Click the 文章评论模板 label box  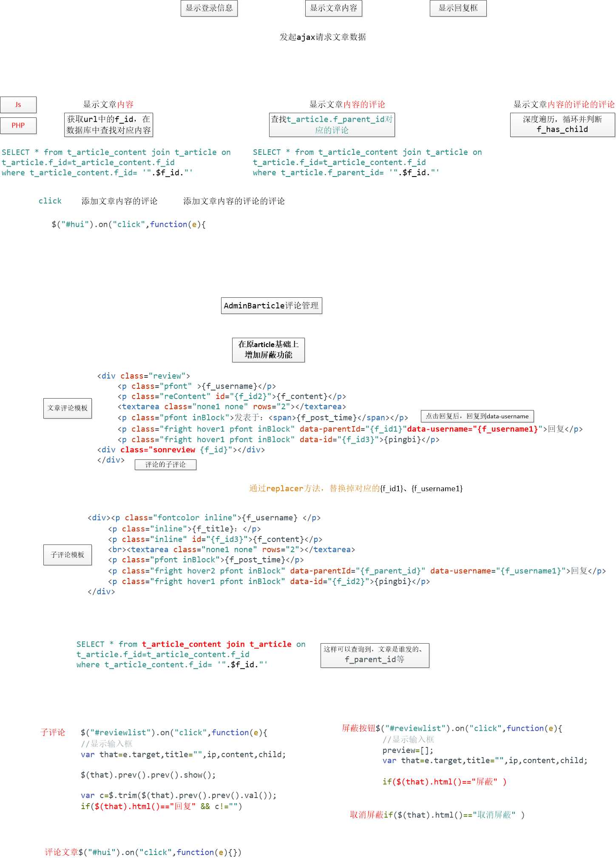coord(68,408)
